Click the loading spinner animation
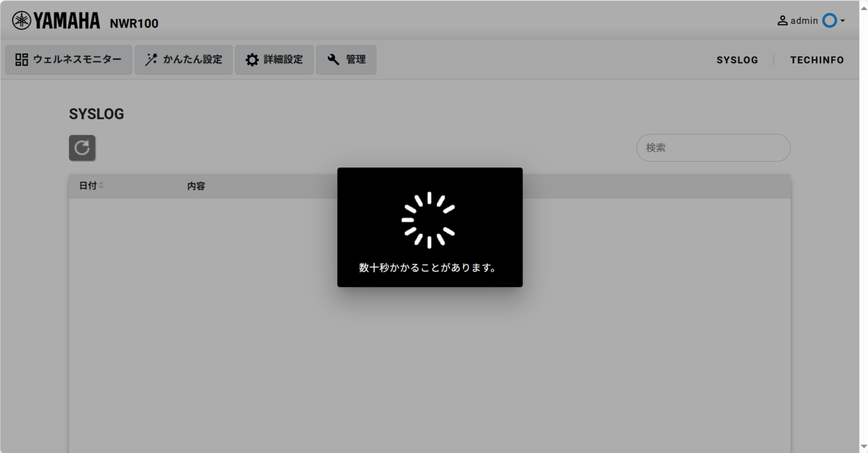Image resolution: width=868 pixels, height=453 pixels. (x=429, y=220)
